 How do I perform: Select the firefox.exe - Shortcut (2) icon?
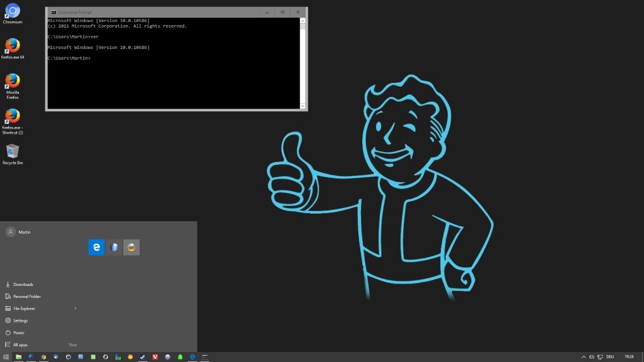(x=13, y=122)
